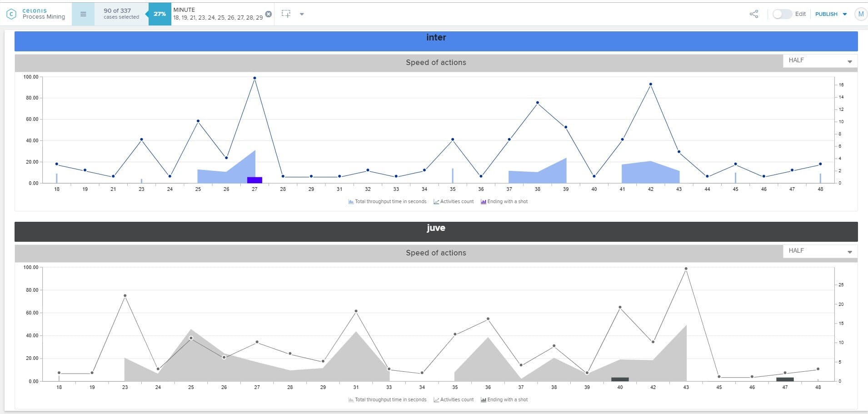Expand the selection tool dropdown arrow
This screenshot has width=868, height=414.
(302, 14)
